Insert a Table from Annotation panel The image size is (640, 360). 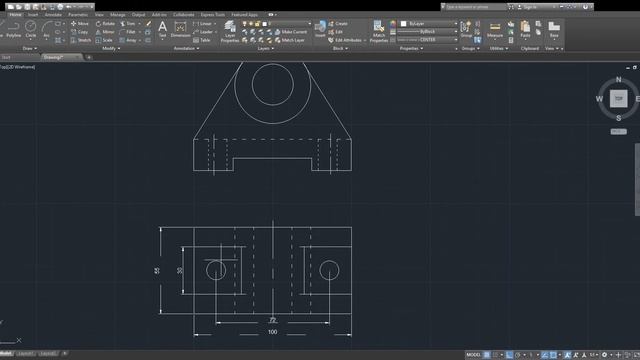click(202, 40)
